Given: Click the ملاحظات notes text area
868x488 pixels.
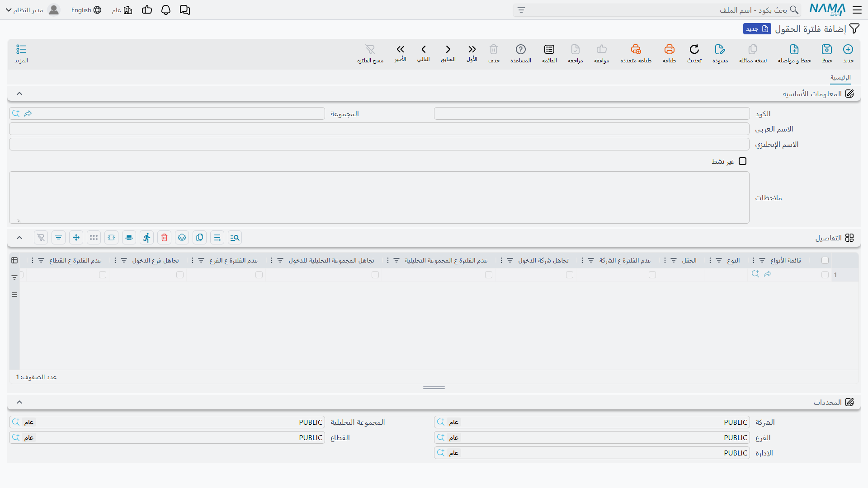Looking at the screenshot, I should [x=379, y=197].
